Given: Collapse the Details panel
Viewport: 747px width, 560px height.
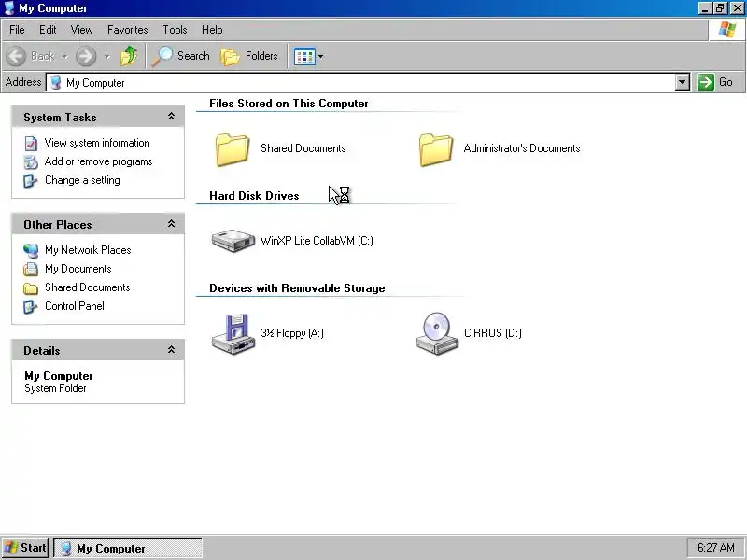Looking at the screenshot, I should click(171, 350).
